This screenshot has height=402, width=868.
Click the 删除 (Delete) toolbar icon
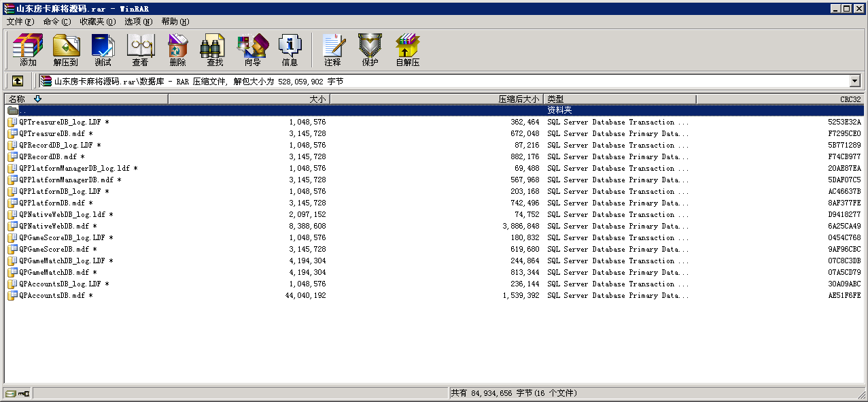[x=178, y=50]
